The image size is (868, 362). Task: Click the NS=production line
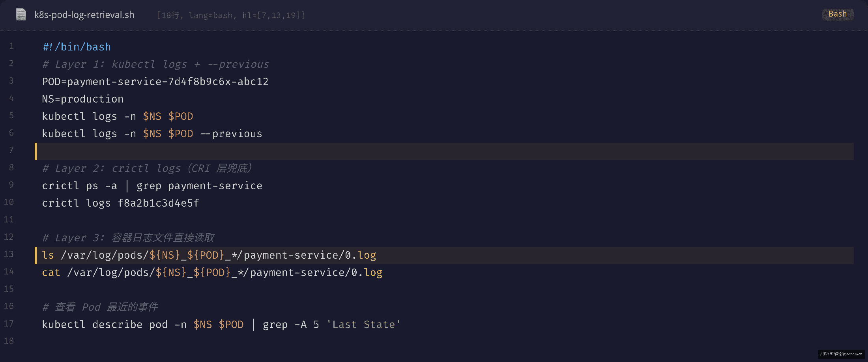point(83,99)
